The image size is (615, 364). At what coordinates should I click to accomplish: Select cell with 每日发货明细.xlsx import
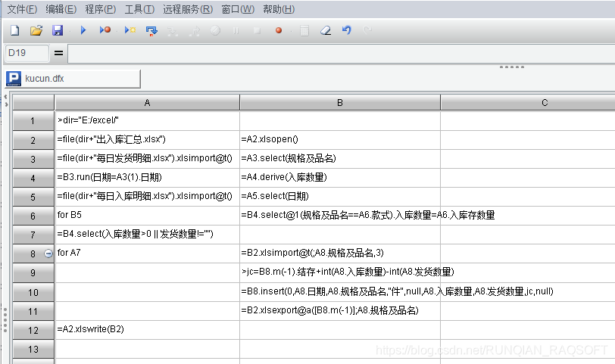(147, 159)
